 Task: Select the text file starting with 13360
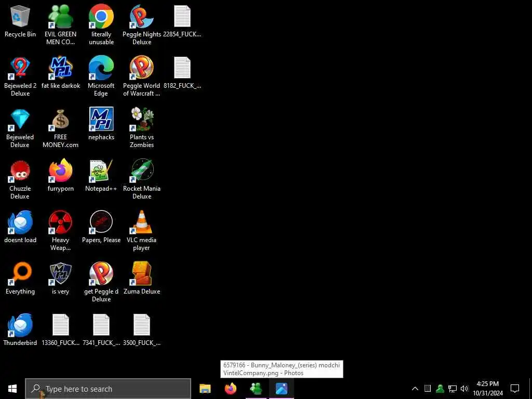point(60,330)
